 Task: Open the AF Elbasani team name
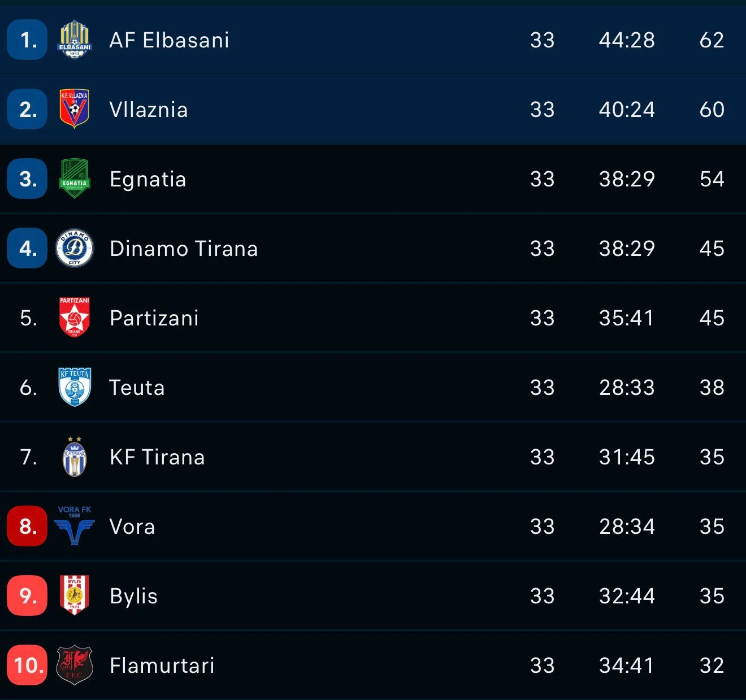point(169,40)
